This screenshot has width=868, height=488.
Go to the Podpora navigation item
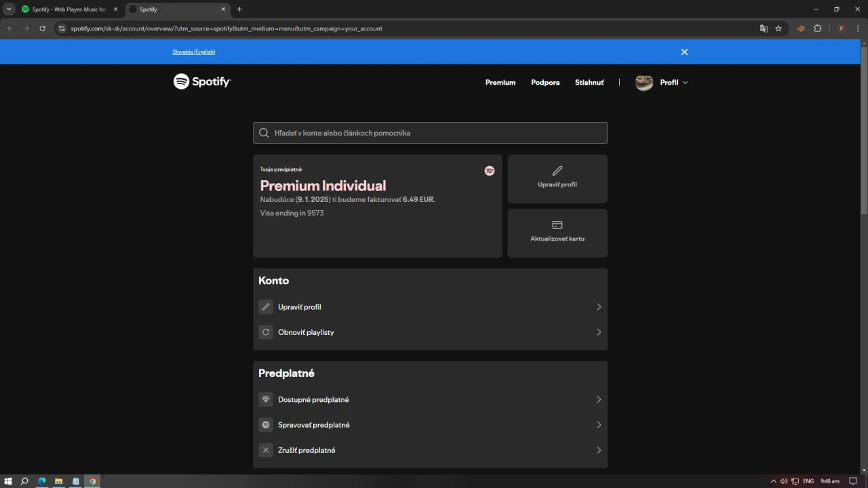coord(545,82)
